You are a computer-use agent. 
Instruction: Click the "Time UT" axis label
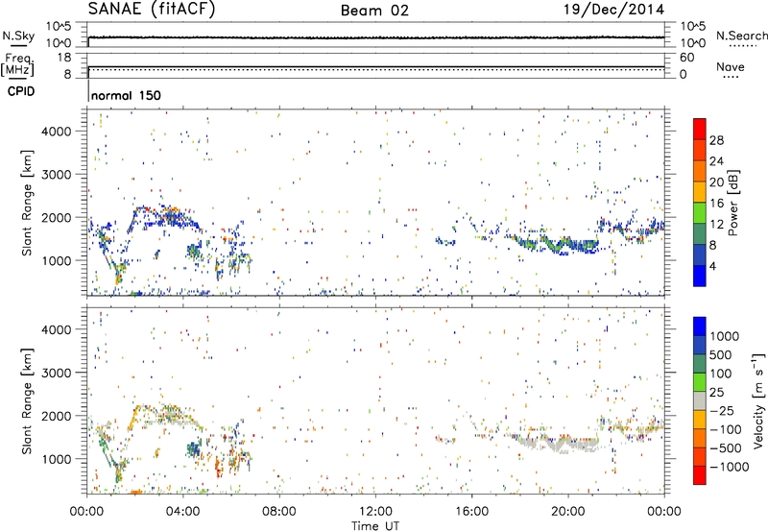point(375,526)
